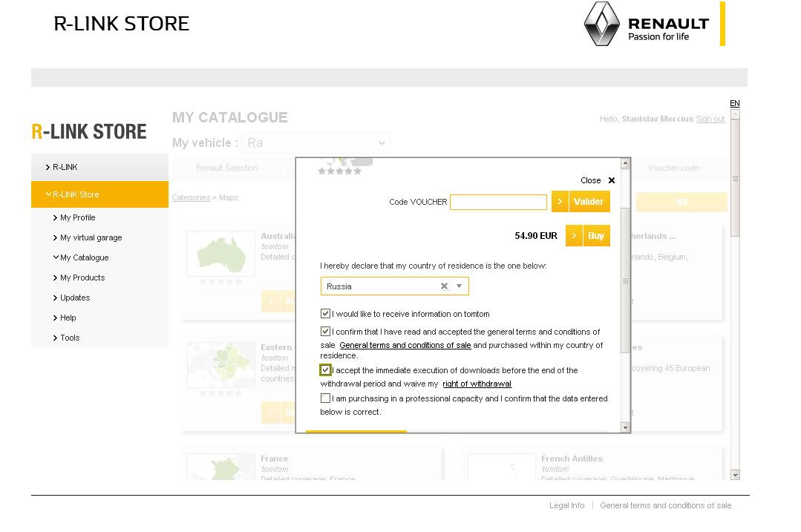Viewport: 801px width, 532px height.
Task: Open My Products in the sidebar
Action: tap(82, 278)
